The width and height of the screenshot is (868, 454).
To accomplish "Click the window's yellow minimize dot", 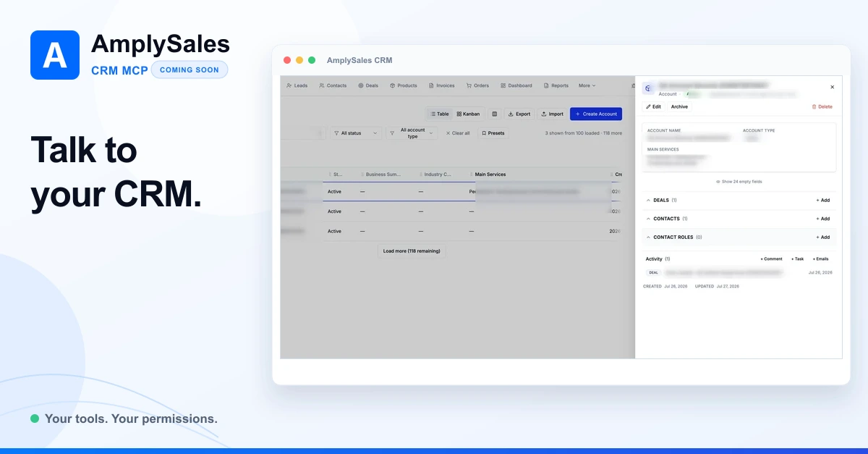I will click(299, 60).
